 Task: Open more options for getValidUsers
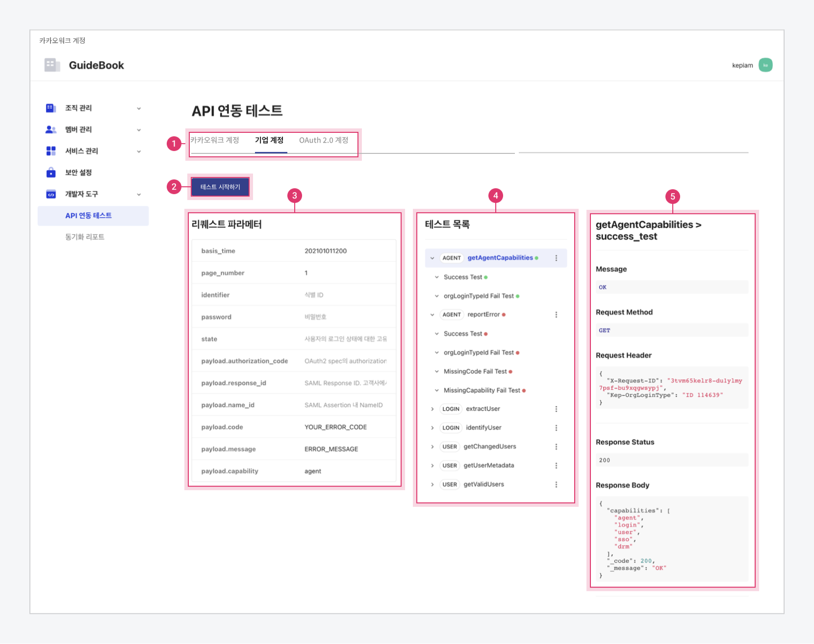556,484
